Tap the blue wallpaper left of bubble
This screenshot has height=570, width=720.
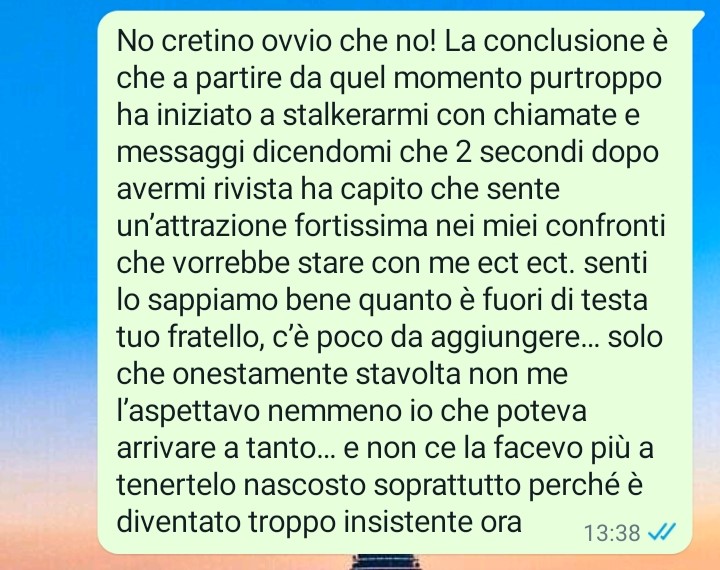click(46, 184)
